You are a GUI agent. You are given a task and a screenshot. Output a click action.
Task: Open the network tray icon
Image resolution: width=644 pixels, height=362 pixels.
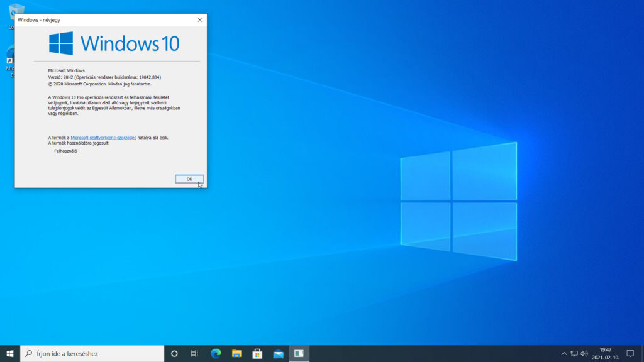(x=574, y=353)
